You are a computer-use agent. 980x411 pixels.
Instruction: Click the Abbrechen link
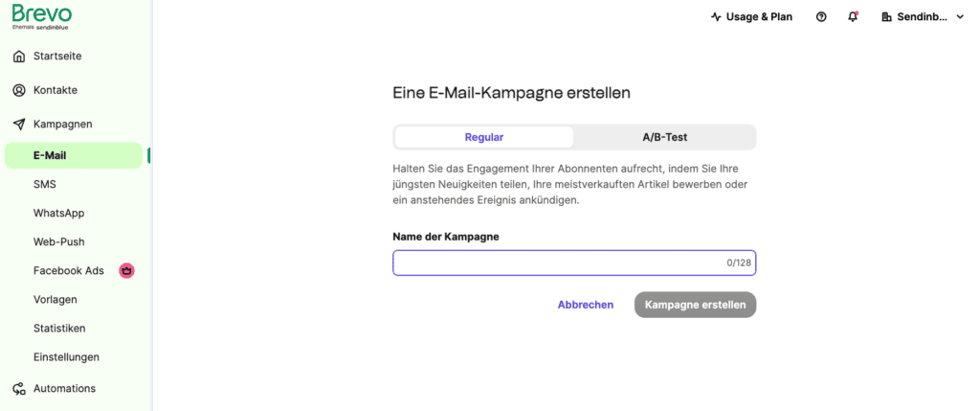coord(586,305)
